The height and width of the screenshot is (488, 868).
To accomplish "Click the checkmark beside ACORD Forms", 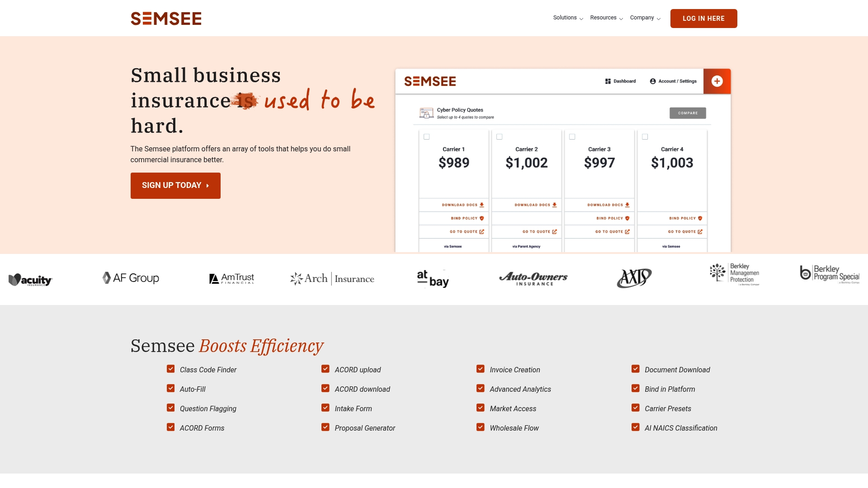I will [170, 427].
